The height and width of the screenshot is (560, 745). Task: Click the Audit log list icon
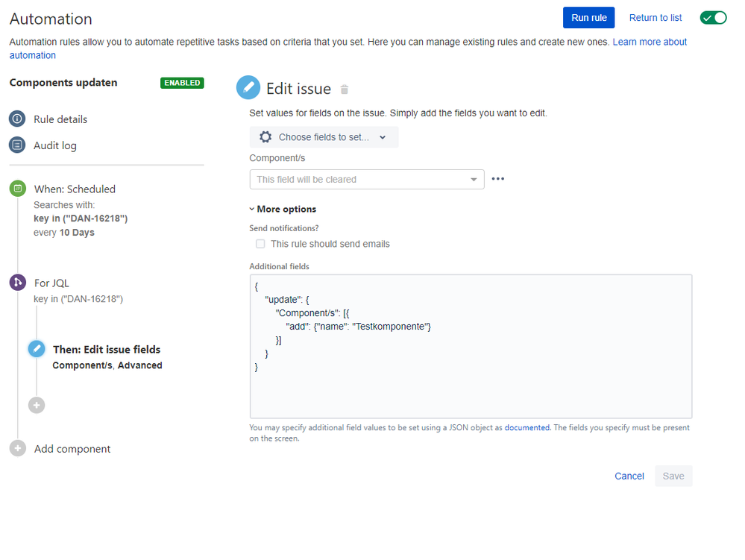click(x=17, y=145)
